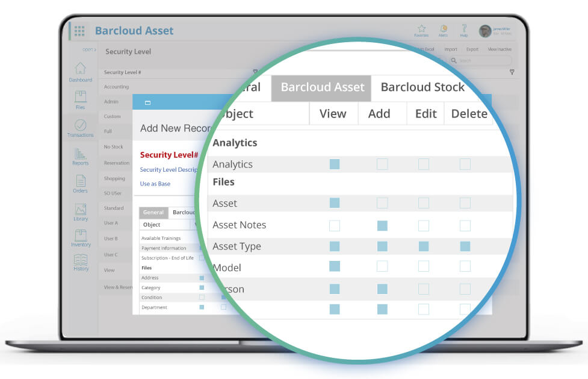This screenshot has width=588, height=379.
Task: Open History from the sidebar
Action: click(x=81, y=263)
